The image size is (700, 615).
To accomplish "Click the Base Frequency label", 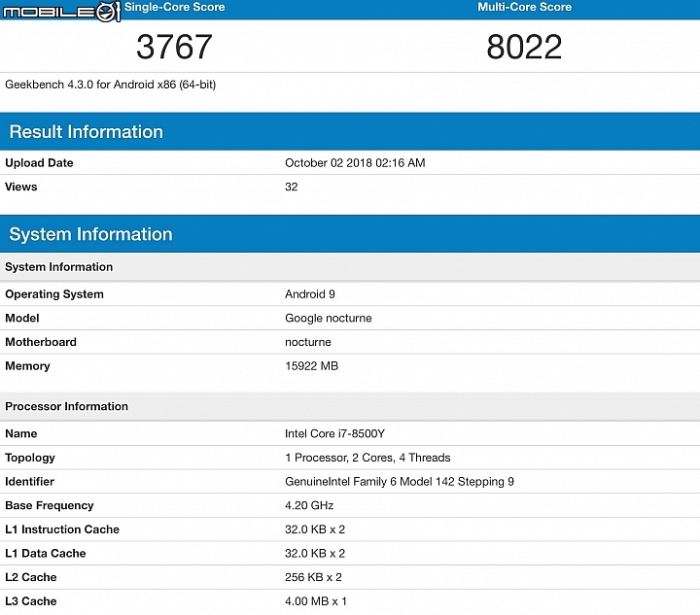I will click(x=50, y=505).
